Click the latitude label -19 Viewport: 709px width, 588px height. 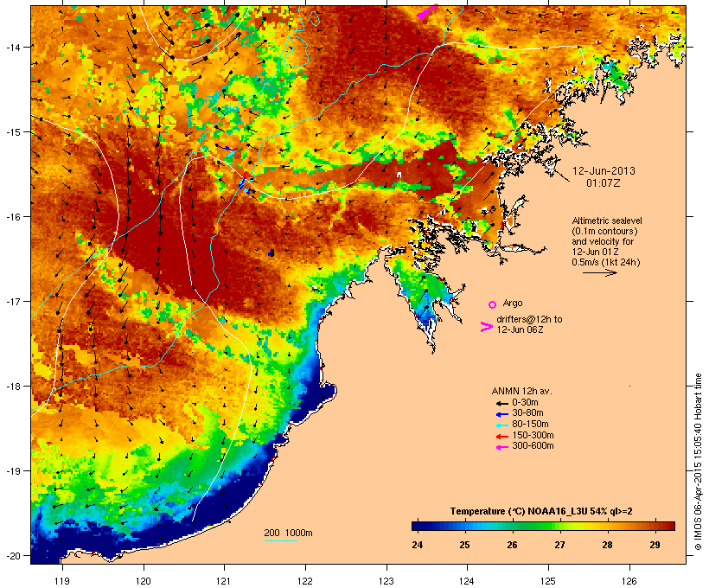[13, 471]
